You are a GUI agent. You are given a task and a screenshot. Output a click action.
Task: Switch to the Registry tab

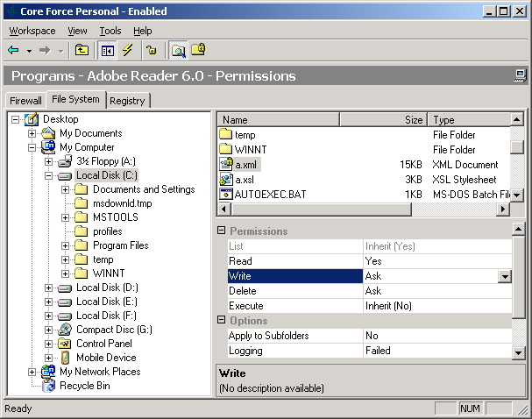pos(128,101)
